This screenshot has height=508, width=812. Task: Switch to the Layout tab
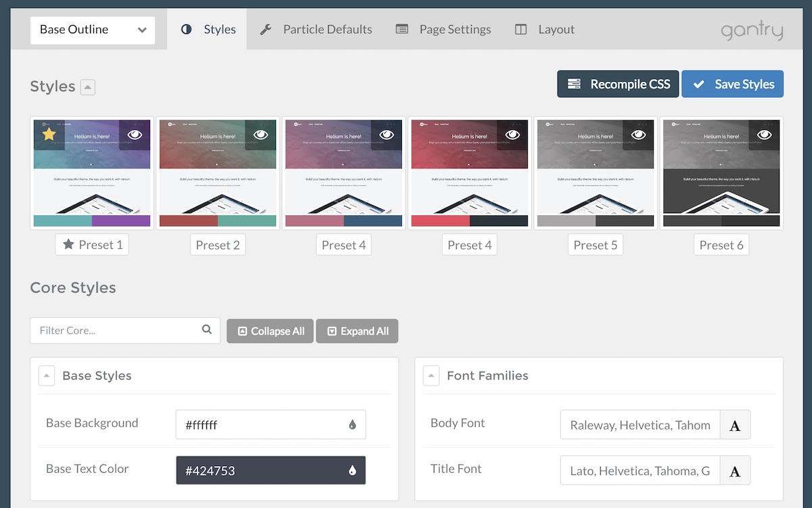click(544, 29)
